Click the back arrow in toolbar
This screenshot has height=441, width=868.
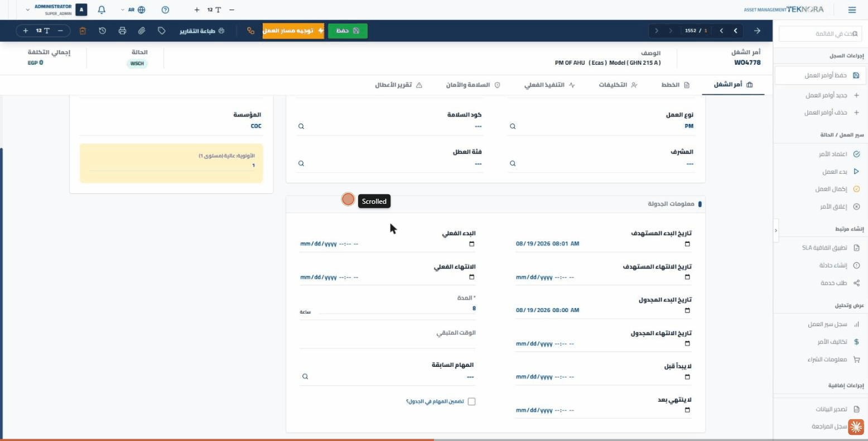click(757, 31)
